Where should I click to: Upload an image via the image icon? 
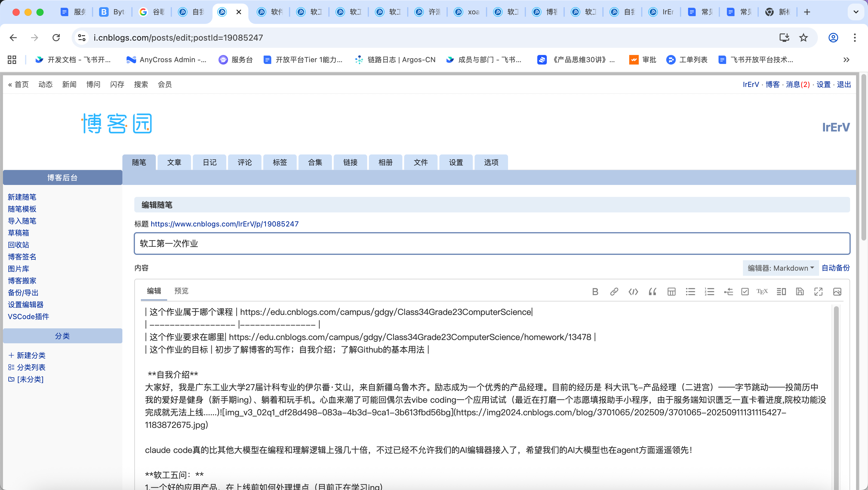(x=837, y=292)
